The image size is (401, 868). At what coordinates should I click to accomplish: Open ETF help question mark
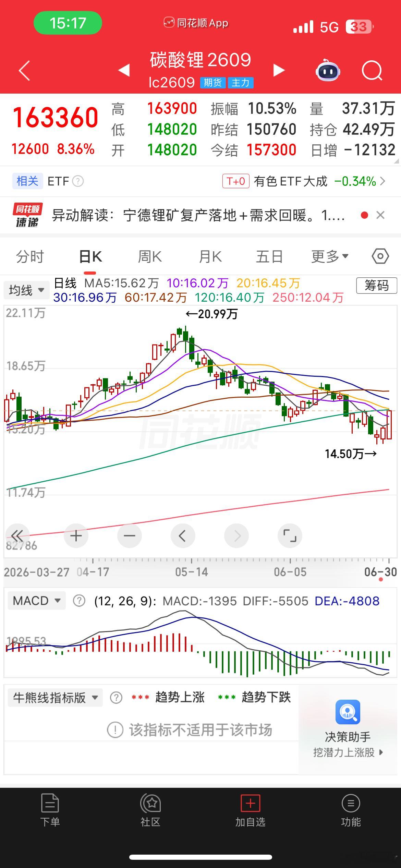pyautogui.click(x=78, y=181)
